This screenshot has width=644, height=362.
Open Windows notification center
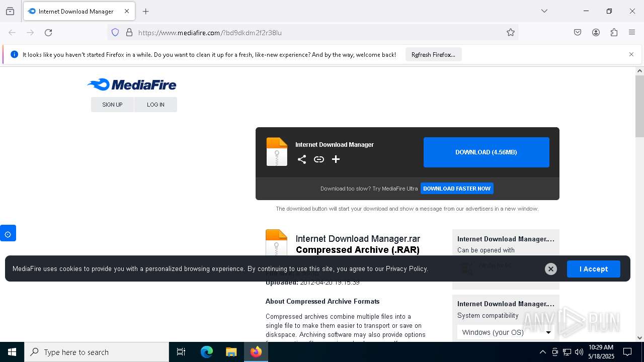click(627, 352)
